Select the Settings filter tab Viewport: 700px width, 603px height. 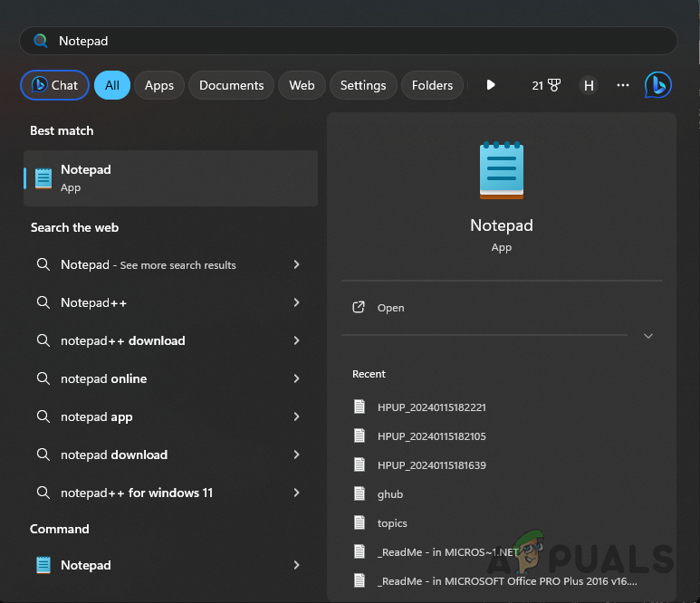[x=363, y=85]
